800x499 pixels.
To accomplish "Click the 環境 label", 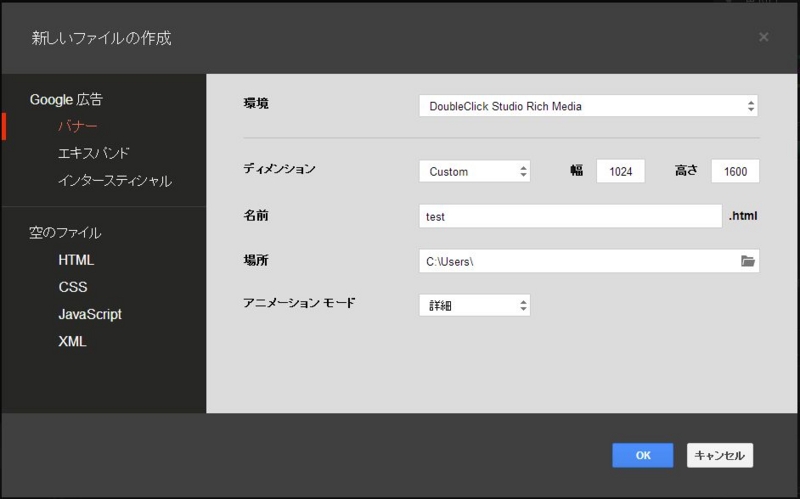I will pyautogui.click(x=256, y=104).
